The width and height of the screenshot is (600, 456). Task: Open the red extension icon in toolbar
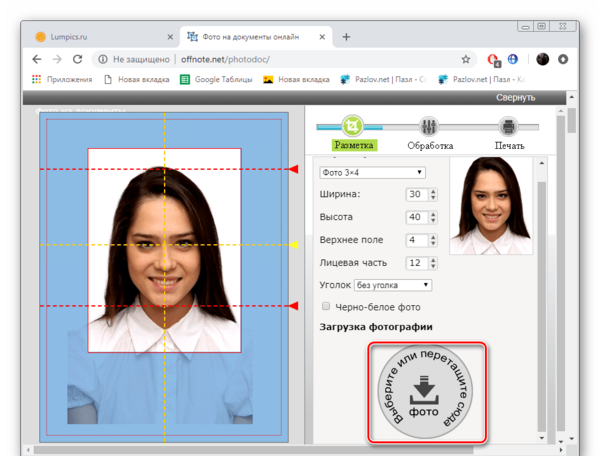pyautogui.click(x=493, y=60)
